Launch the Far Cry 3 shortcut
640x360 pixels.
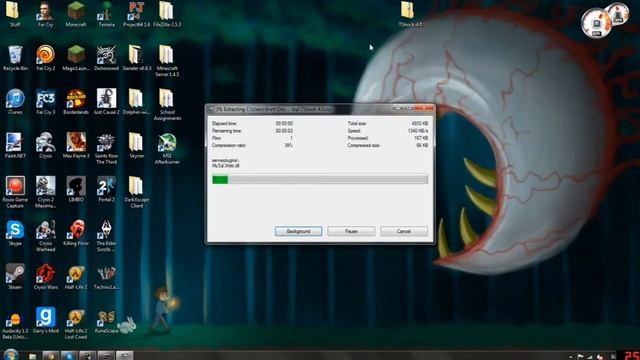tap(45, 102)
